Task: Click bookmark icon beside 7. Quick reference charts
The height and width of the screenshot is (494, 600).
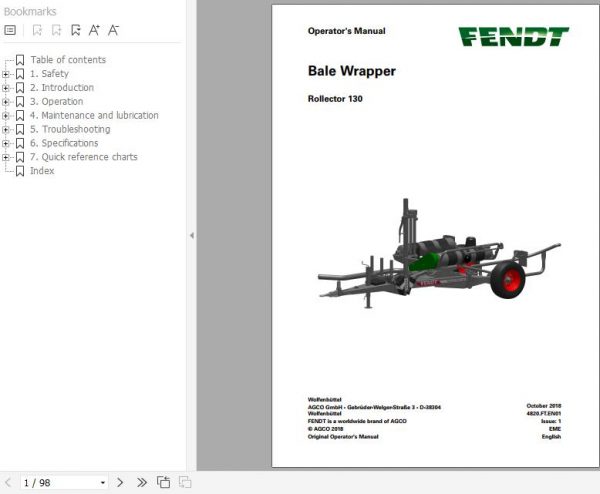Action: tap(20, 157)
